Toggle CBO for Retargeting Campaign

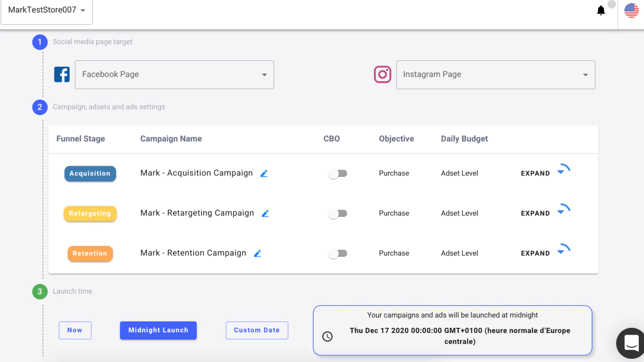(x=338, y=214)
